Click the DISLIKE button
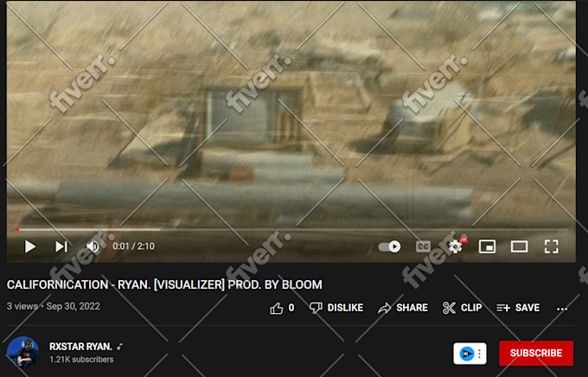Screen dimensions: 588x377 click(336, 308)
